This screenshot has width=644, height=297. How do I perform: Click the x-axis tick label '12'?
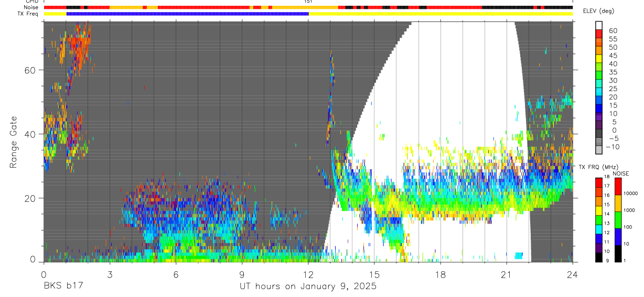[308, 274]
